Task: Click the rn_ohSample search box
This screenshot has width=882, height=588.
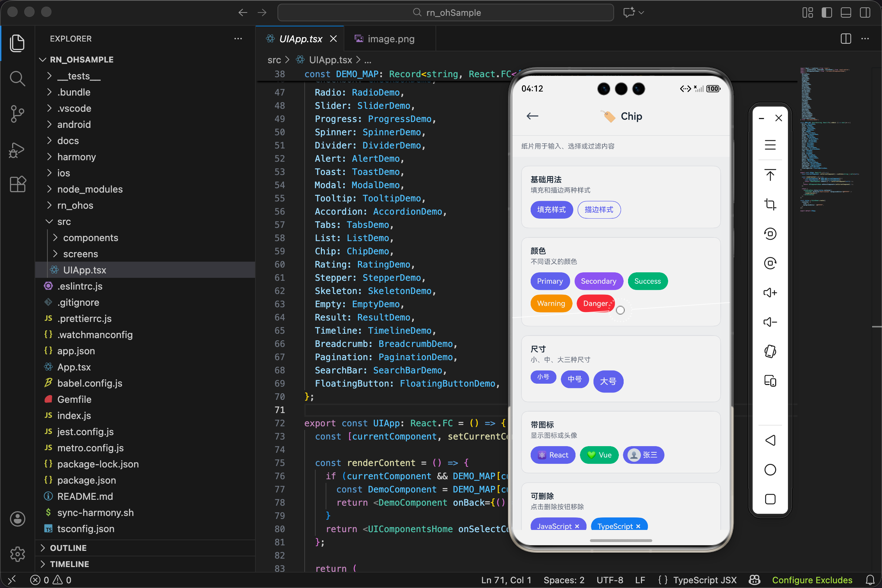Action: tap(445, 12)
